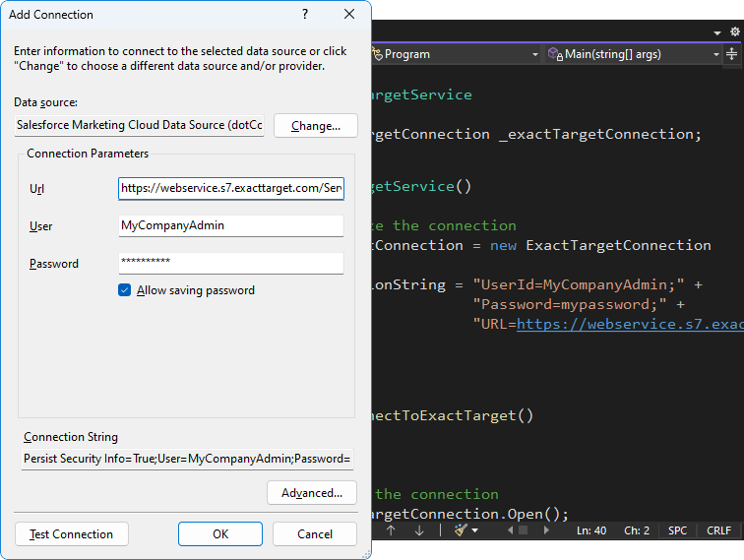Click the 'new' keyword in code

[503, 245]
